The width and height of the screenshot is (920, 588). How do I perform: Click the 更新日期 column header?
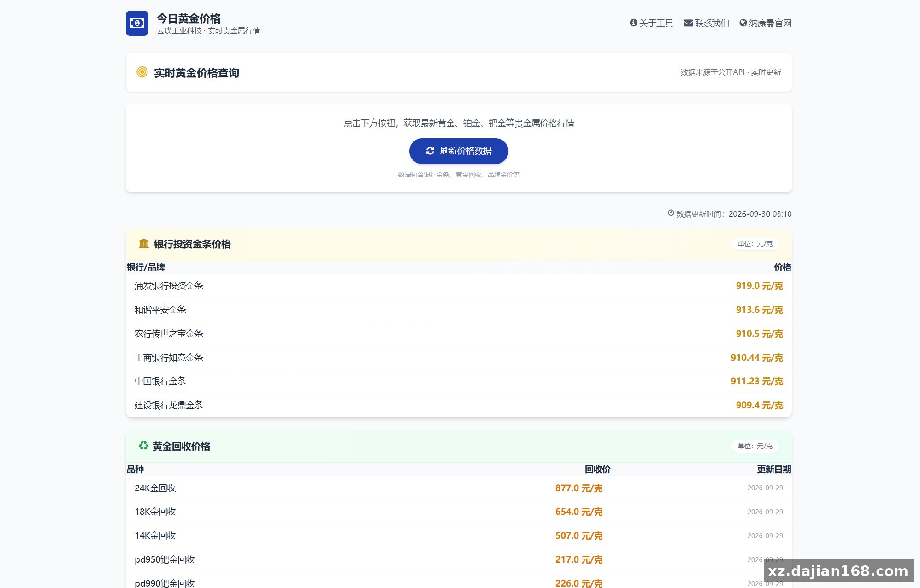point(774,470)
